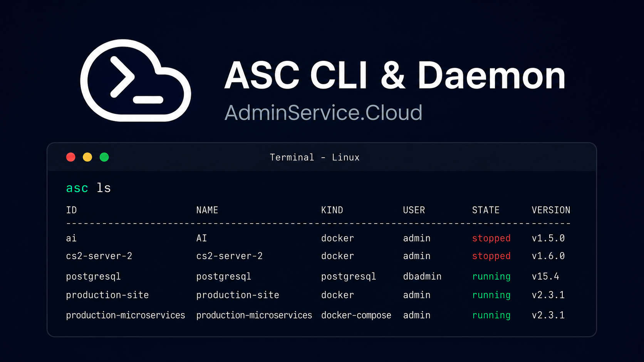Click the cloud terminal logo icon

point(136,80)
